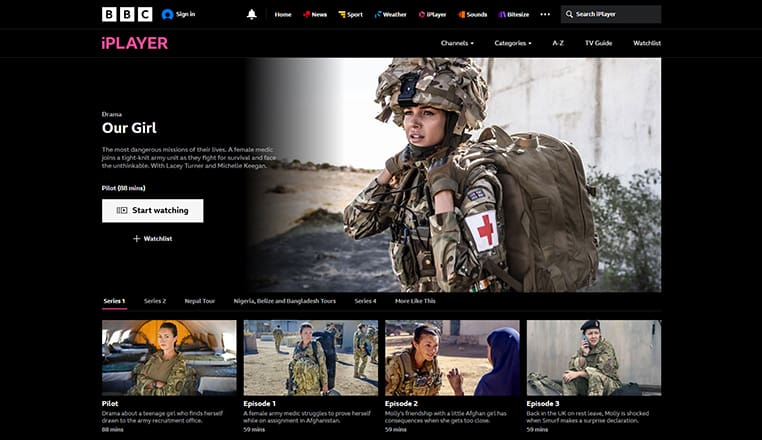This screenshot has height=440, width=762.
Task: Open the A-Z listing
Action: 558,43
